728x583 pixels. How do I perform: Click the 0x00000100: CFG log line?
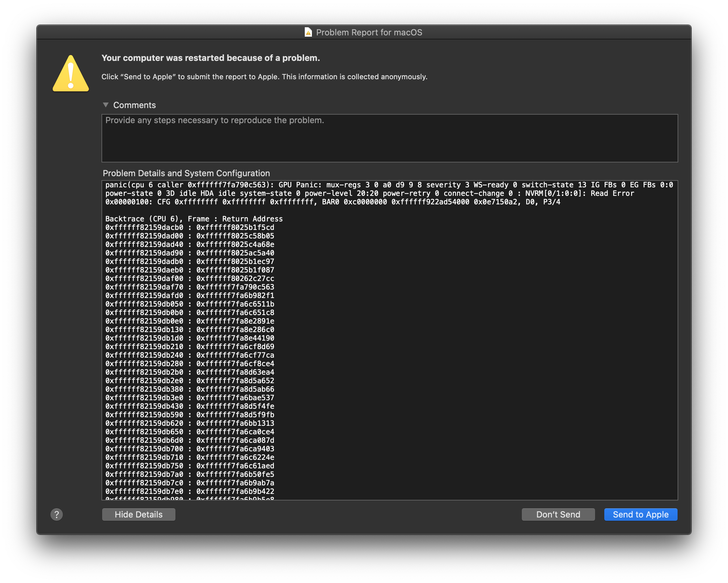click(x=332, y=202)
